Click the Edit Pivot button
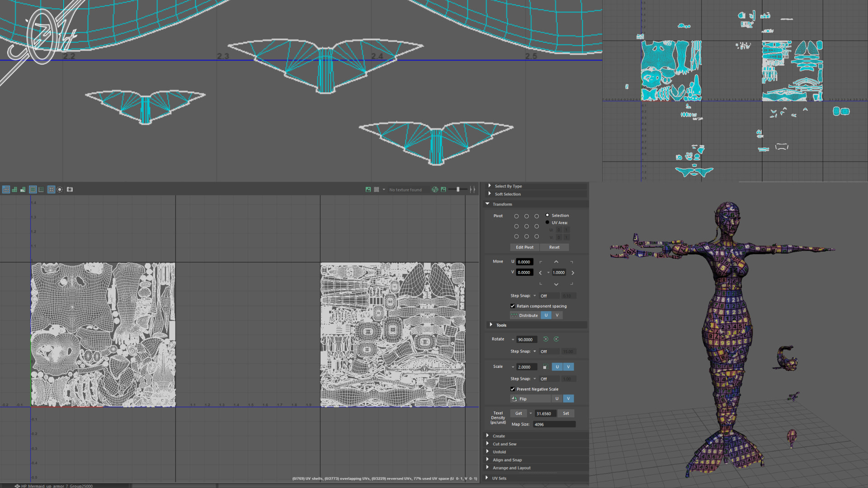Screen dimensions: 868x488 coord(524,247)
